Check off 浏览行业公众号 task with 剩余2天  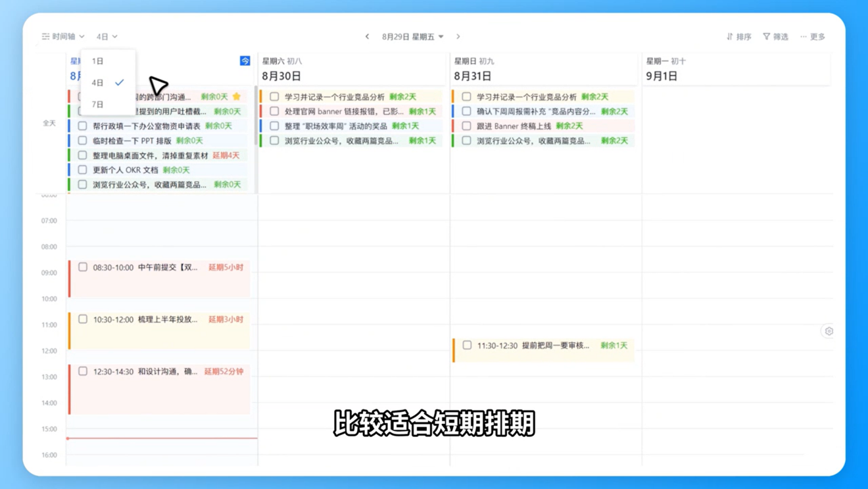(x=466, y=140)
